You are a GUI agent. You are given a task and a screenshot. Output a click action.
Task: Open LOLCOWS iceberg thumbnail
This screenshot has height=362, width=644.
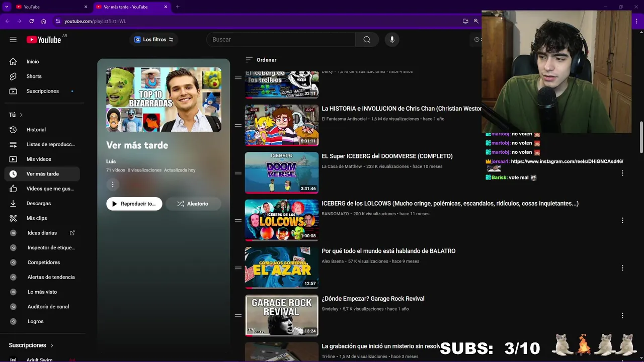pos(282,220)
